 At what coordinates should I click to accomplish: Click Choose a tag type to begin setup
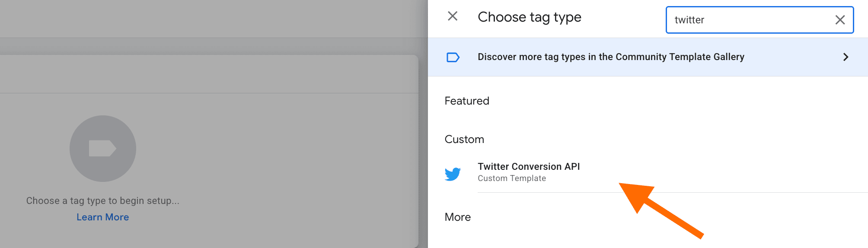[103, 201]
